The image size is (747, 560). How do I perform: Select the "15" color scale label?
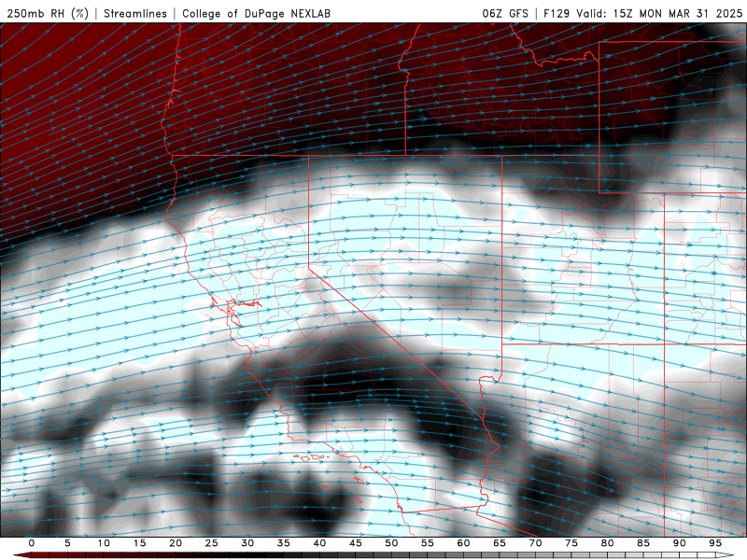[x=139, y=543]
